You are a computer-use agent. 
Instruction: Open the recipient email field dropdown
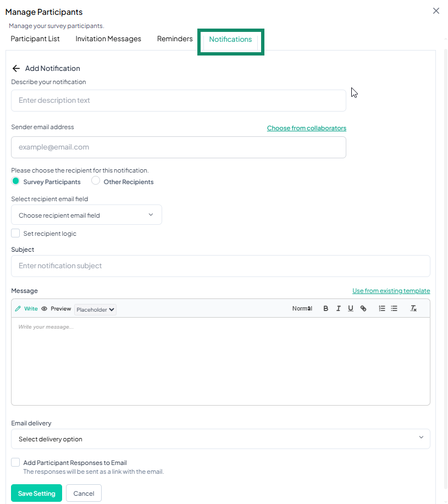(86, 215)
